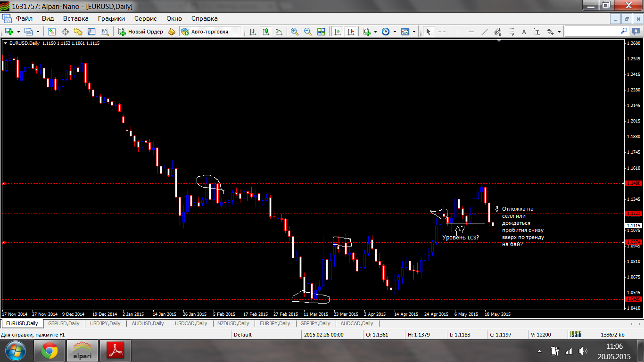Image resolution: width=644 pixels, height=362 pixels.
Task: Expand the Indicators dropdown arrow
Action: [x=376, y=32]
